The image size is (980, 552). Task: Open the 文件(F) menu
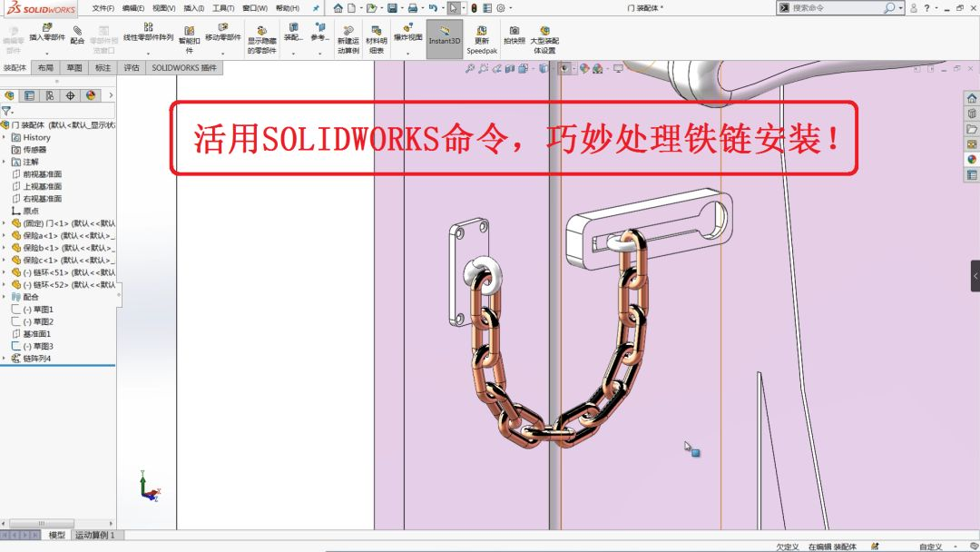[103, 8]
